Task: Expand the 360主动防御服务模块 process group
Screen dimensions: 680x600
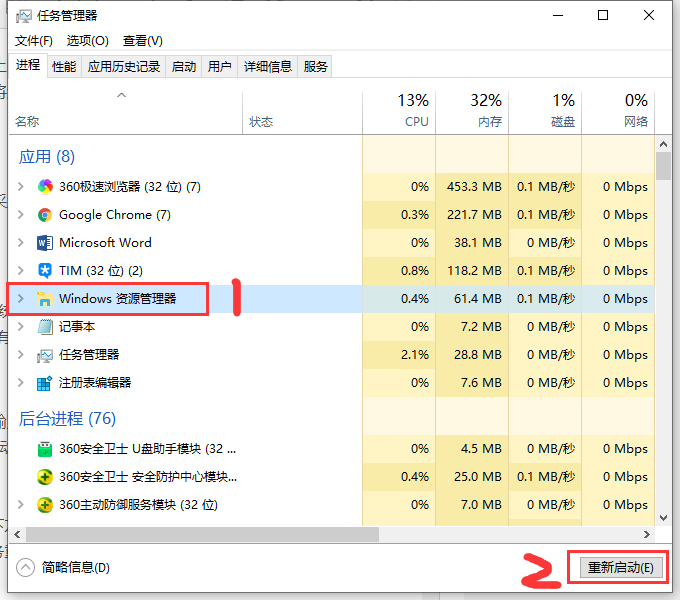Action: tap(20, 505)
